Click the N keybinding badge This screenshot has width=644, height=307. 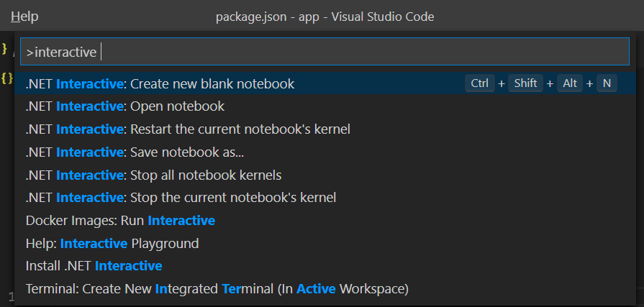point(607,83)
